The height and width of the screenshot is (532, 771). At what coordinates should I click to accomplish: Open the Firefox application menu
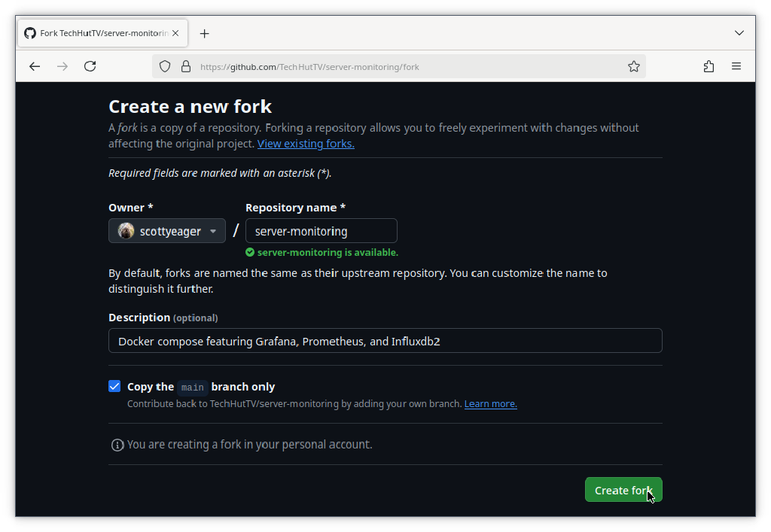coord(736,66)
